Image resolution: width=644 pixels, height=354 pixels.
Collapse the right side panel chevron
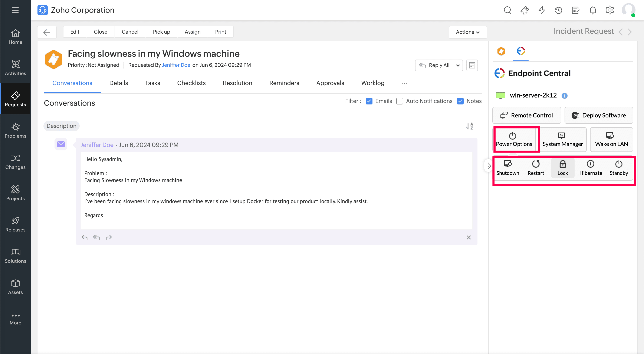489,165
